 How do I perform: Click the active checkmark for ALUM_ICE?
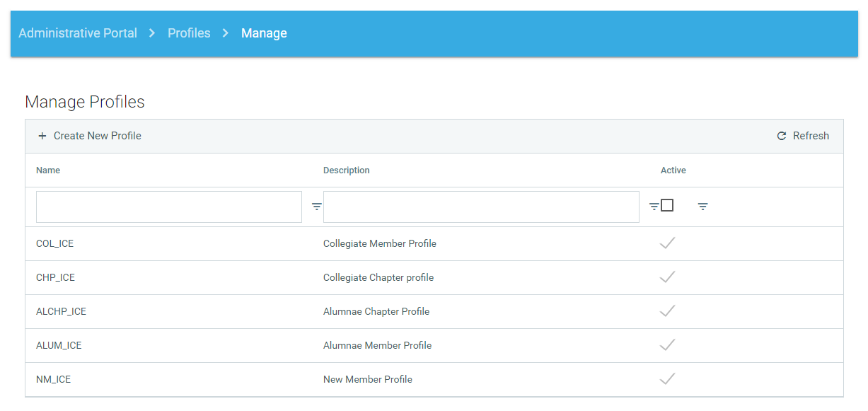[x=667, y=345]
